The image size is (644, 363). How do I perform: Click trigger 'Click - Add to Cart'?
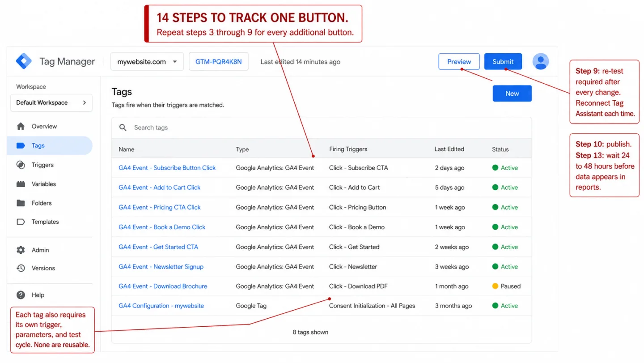coord(355,188)
